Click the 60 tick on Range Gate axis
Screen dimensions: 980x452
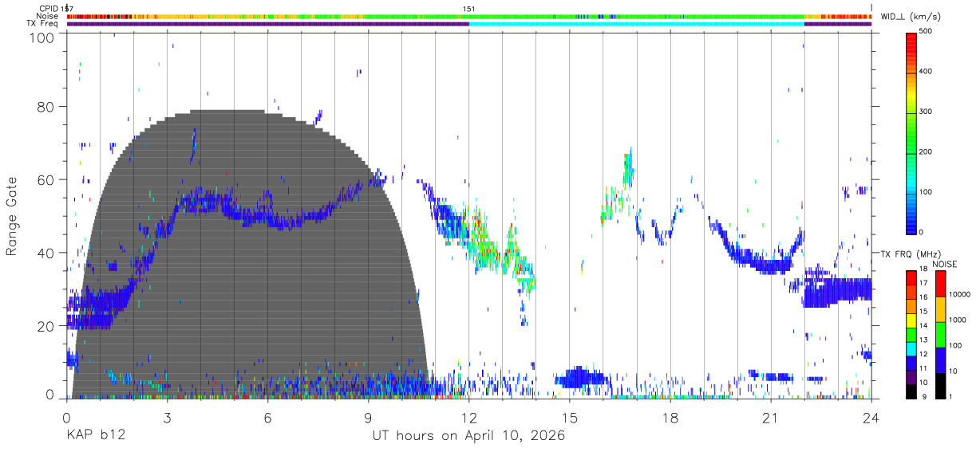(45, 180)
